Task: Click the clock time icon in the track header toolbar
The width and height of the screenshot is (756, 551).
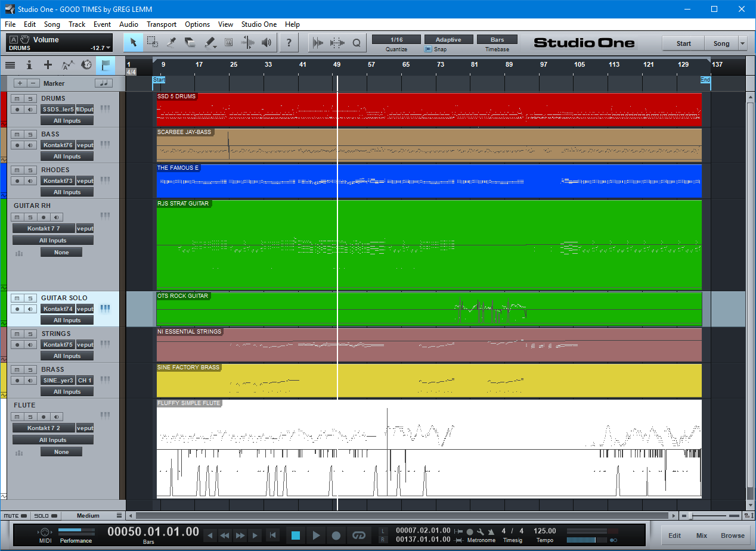Action: [86, 65]
